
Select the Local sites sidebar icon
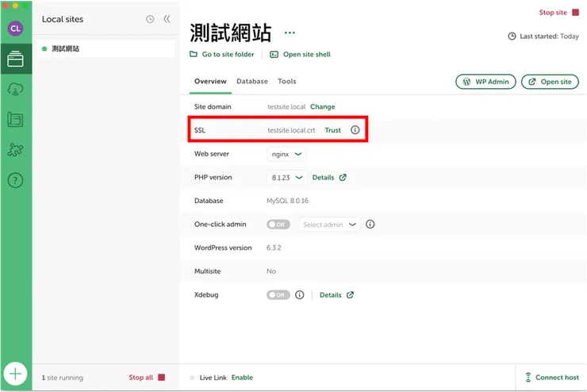point(15,59)
